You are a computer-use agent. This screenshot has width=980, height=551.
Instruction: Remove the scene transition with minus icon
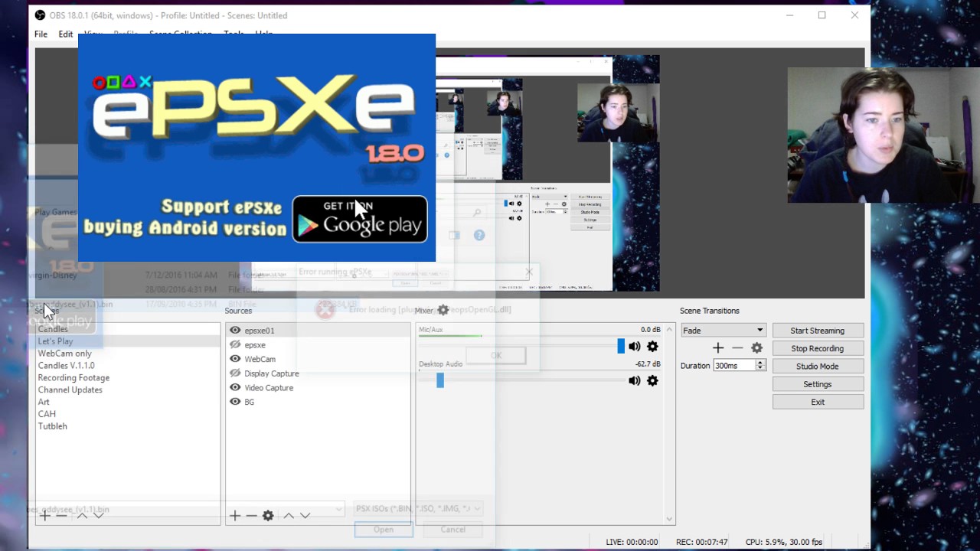pyautogui.click(x=737, y=348)
